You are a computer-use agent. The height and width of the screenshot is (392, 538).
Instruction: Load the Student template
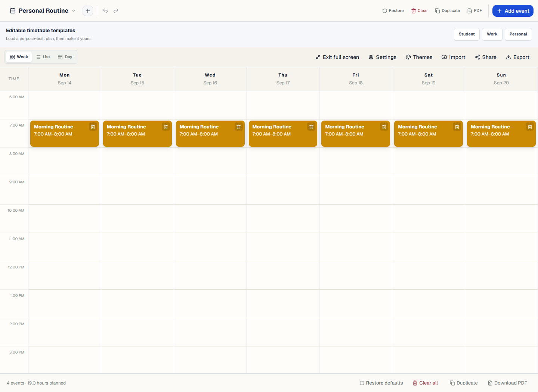(x=467, y=34)
